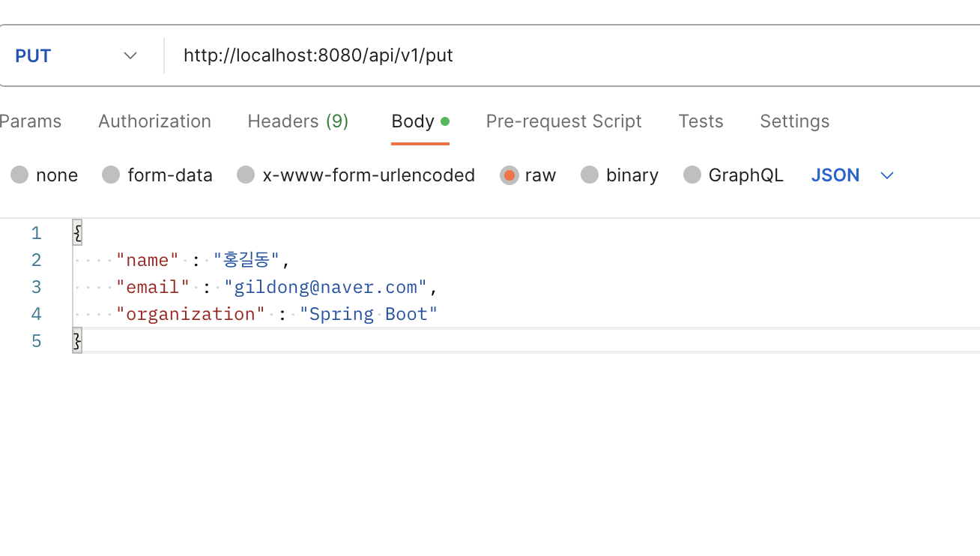Select the raw body radio button
The width and height of the screenshot is (980, 556).
509,175
